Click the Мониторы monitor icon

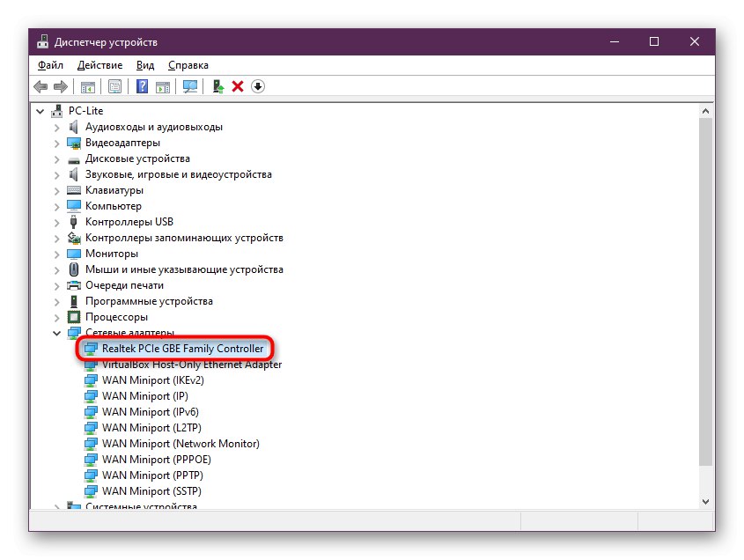(74, 254)
